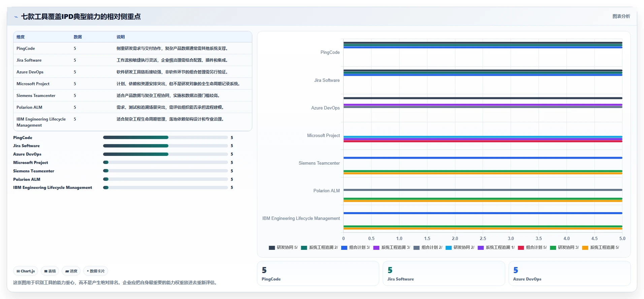Click the 说明 column header
Screen dimensions: 644x299
(121, 37)
